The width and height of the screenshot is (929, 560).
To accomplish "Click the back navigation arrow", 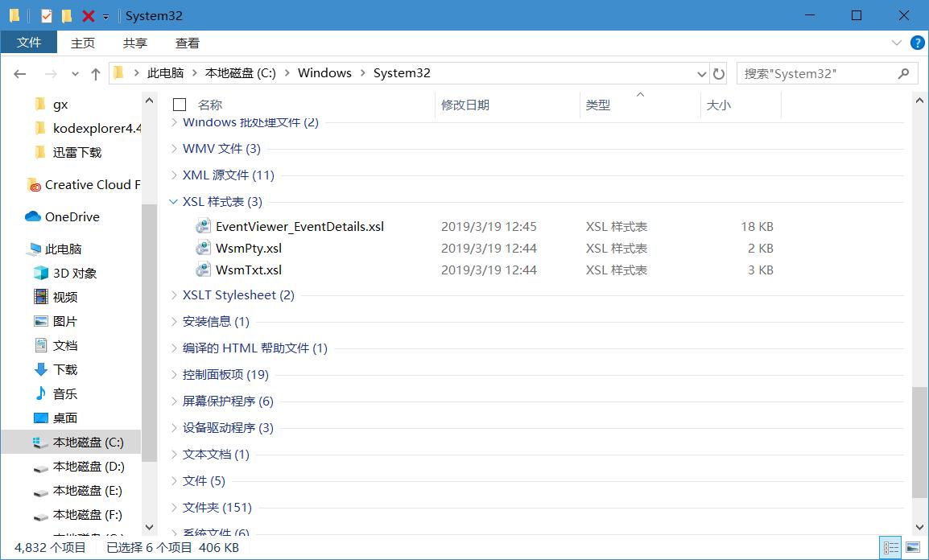I will coord(19,73).
